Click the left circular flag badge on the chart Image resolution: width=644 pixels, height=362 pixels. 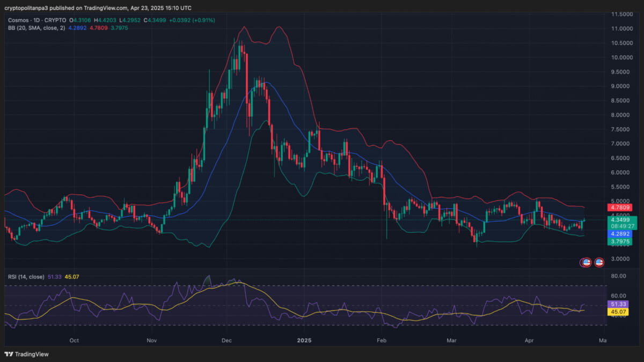pos(585,262)
